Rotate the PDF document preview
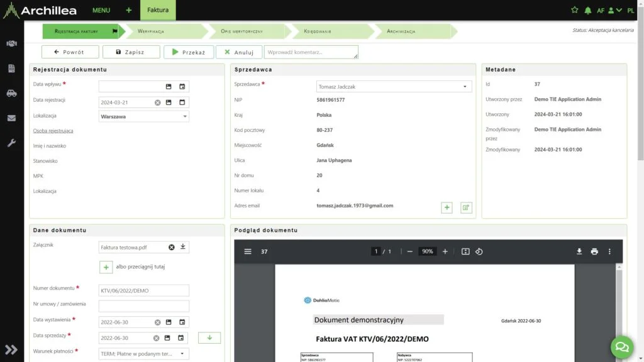This screenshot has height=362, width=644. [479, 251]
